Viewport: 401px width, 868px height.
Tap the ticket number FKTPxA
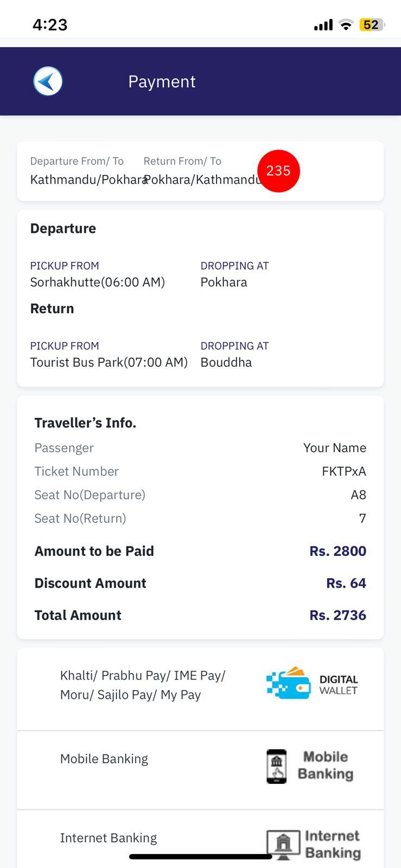(344, 471)
